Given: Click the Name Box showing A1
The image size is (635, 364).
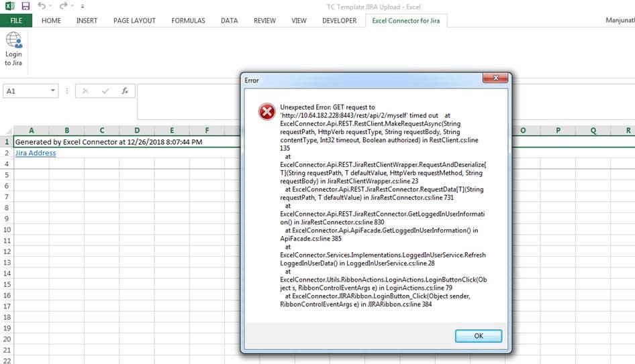Looking at the screenshot, I should click(30, 91).
